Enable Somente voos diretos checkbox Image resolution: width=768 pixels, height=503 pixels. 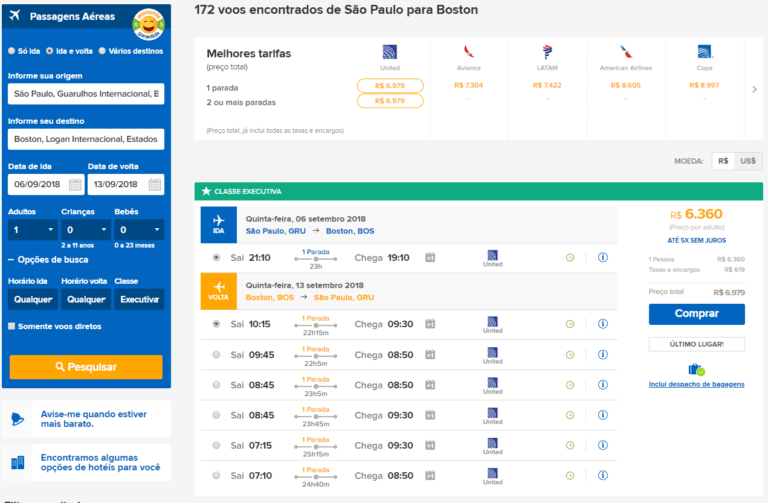(x=11, y=326)
